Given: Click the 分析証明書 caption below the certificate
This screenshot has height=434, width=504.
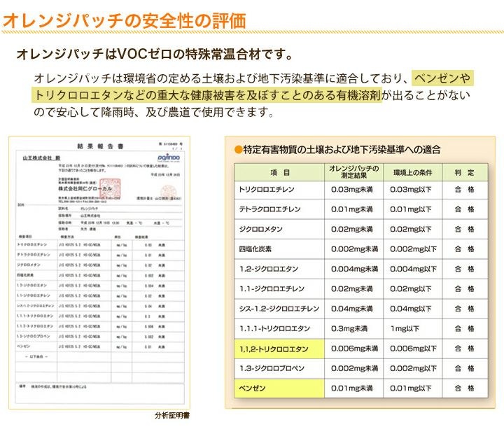Looking at the screenshot, I should point(172,415).
